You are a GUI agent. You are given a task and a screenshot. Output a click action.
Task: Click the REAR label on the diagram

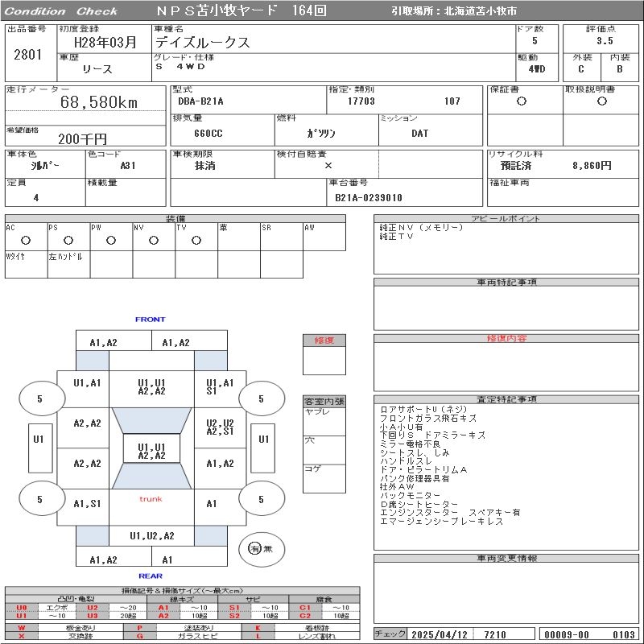point(151,576)
